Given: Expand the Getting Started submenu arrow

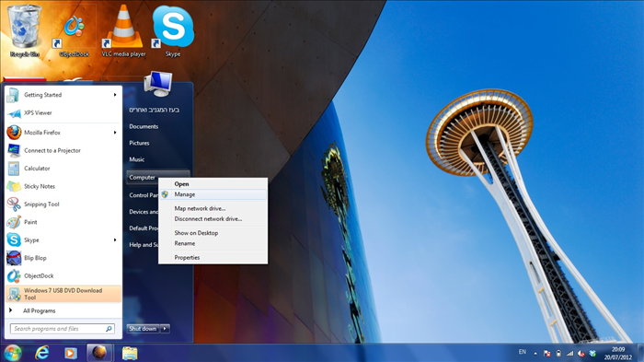Looking at the screenshot, I should click(115, 95).
